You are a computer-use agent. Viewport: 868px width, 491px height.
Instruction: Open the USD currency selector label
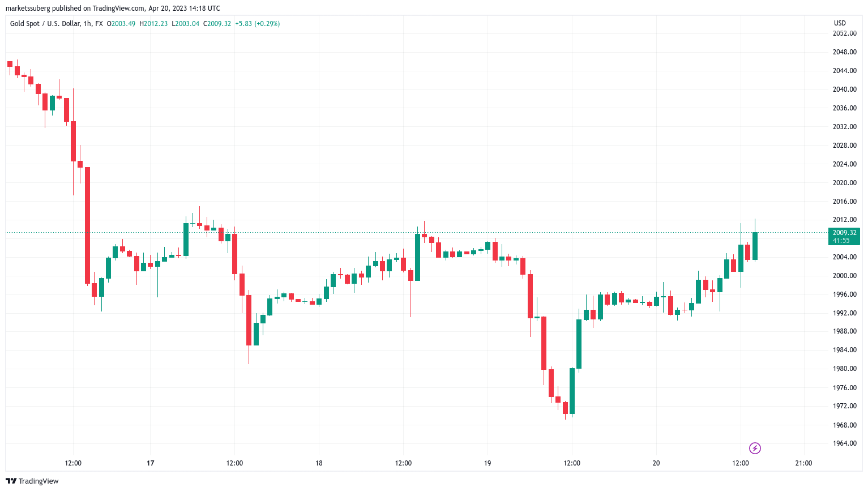pos(840,23)
